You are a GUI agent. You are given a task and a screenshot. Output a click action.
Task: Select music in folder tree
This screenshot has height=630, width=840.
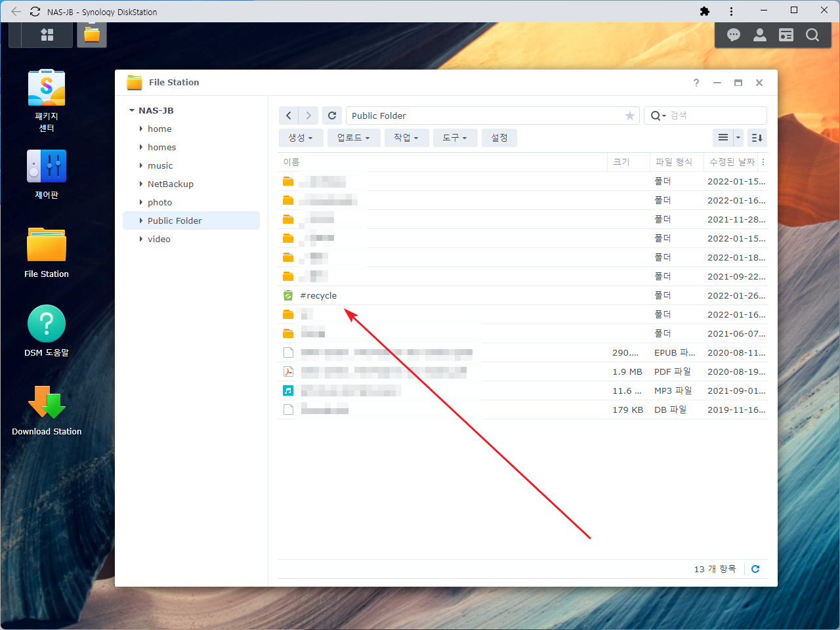coord(160,165)
